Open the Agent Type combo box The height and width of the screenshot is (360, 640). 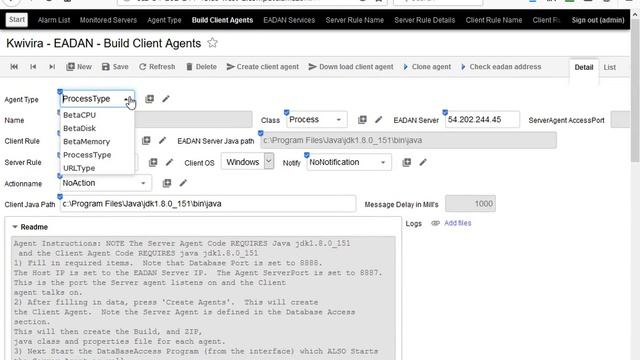tap(97, 99)
